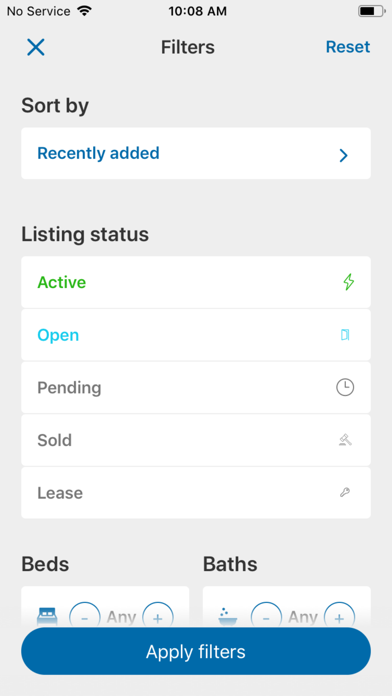
Task: Toggle the Active listing status filter
Action: tap(196, 282)
